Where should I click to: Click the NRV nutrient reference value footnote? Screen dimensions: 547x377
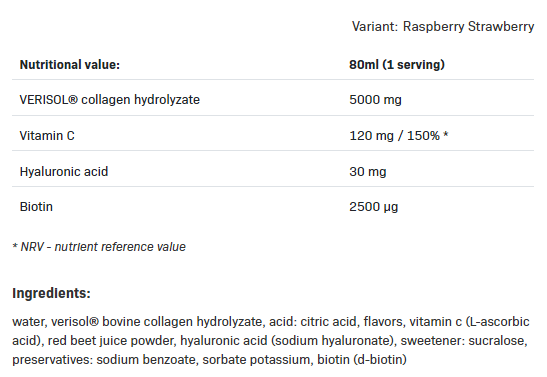click(99, 247)
